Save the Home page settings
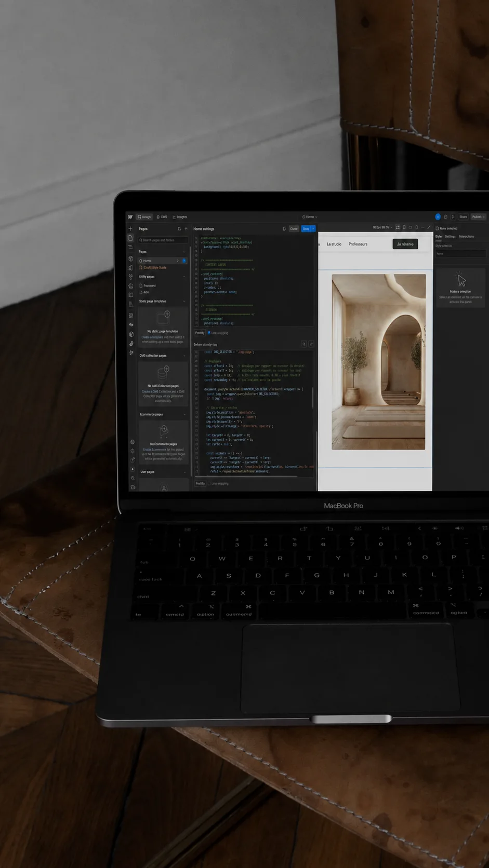 click(306, 229)
